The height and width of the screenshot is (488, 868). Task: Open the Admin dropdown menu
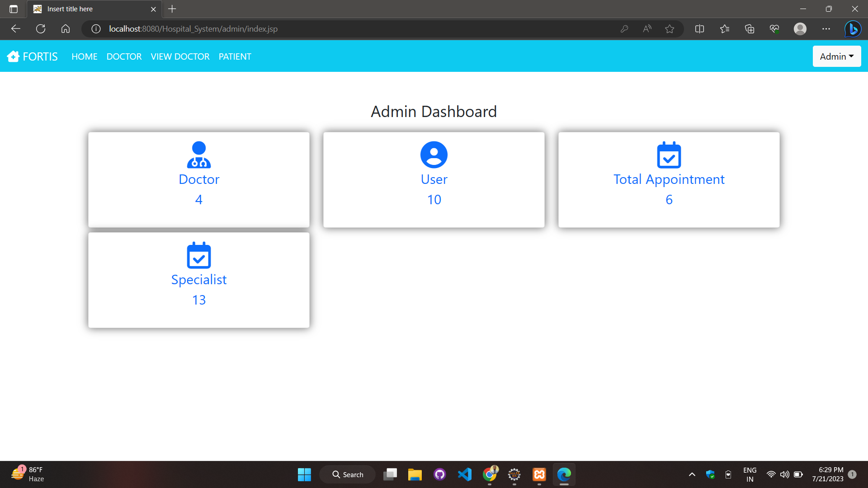pos(836,56)
